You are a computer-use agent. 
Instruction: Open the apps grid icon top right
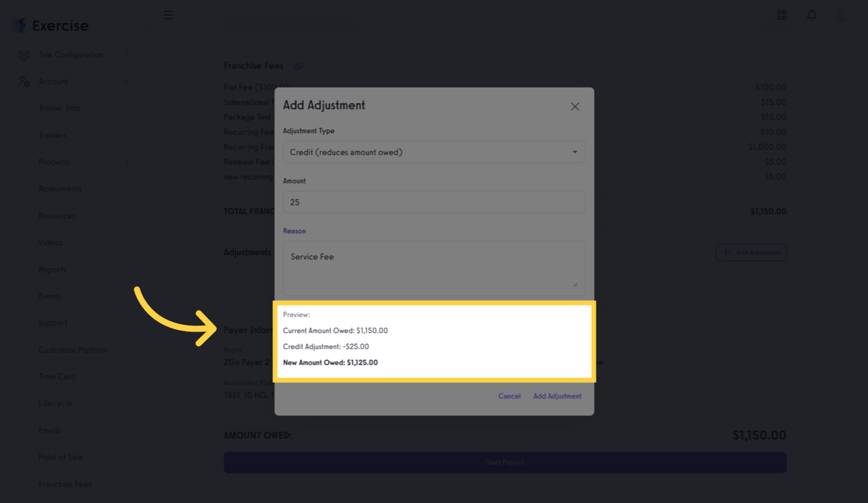click(x=782, y=14)
